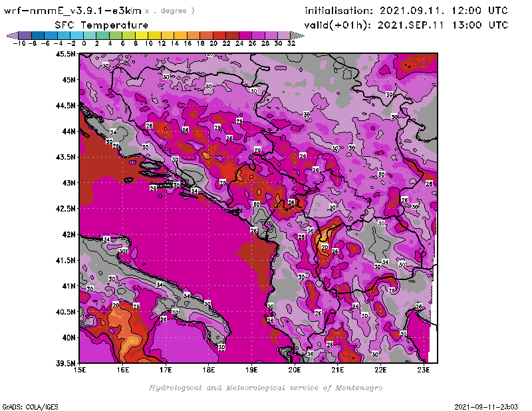This screenshot has height=411, width=532.
Task: Click the '19E' longitude label
Action: point(251,370)
